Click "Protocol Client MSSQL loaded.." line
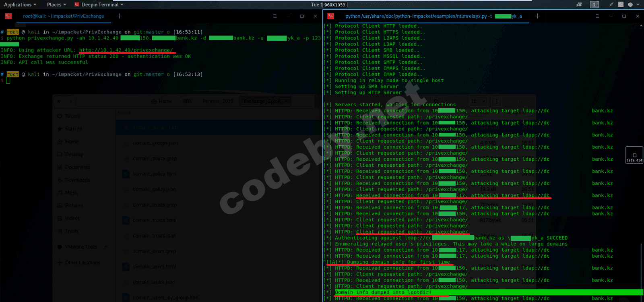 click(x=374, y=56)
